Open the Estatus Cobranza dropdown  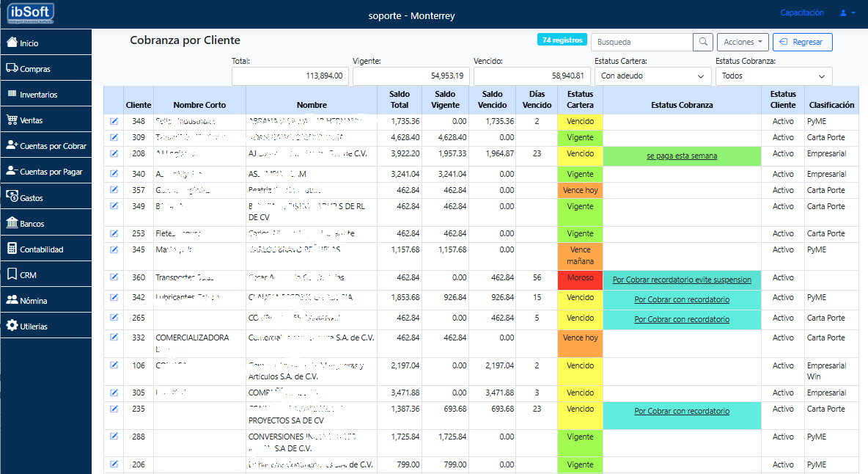(773, 76)
